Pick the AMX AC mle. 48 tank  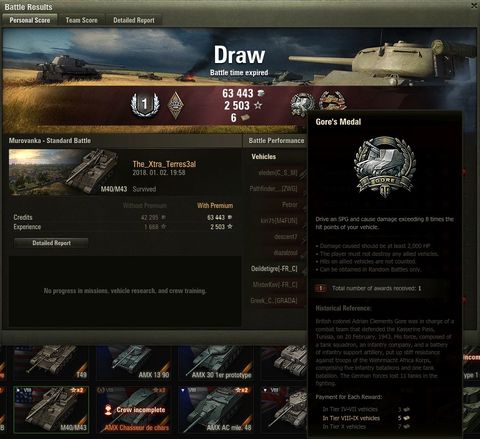tap(215, 409)
